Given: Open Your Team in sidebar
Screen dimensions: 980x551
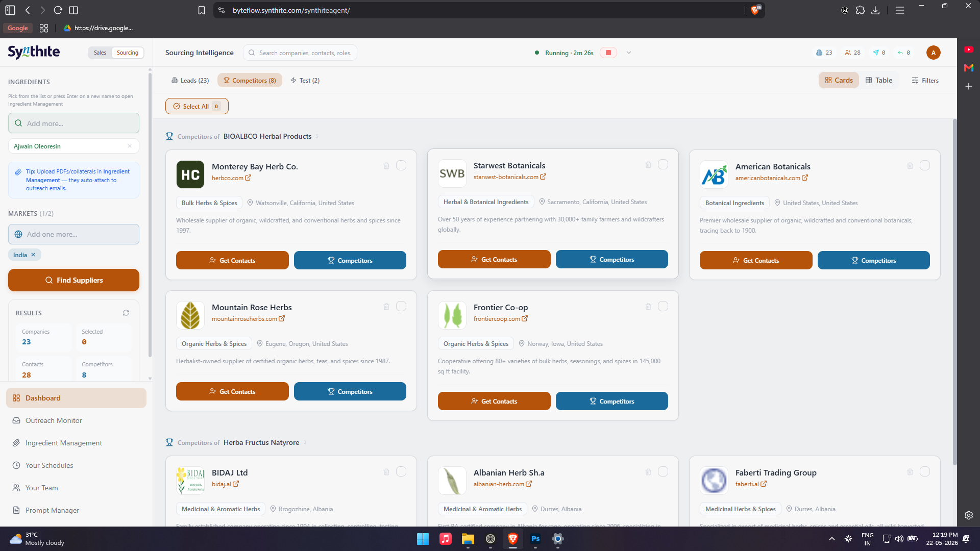Looking at the screenshot, I should (x=76, y=488).
